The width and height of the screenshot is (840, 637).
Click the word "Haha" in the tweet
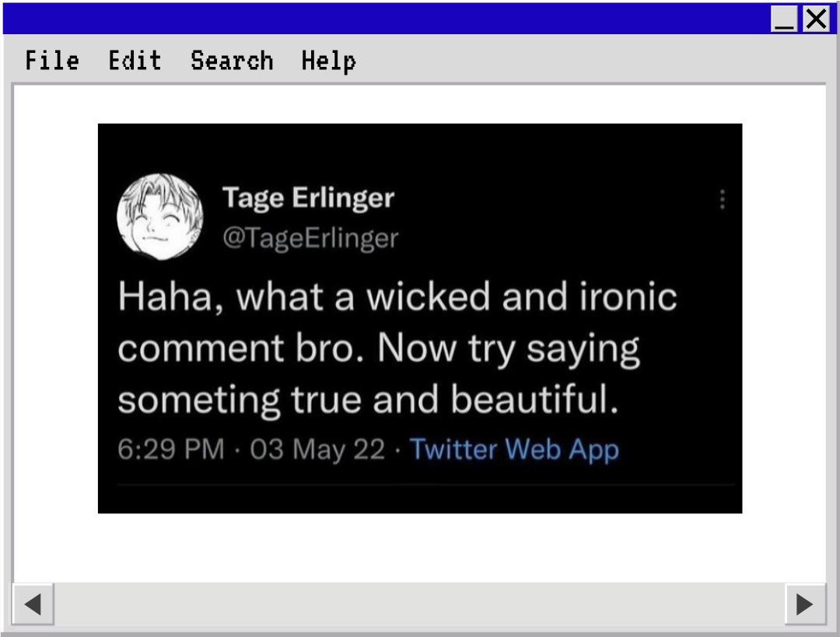coord(165,297)
